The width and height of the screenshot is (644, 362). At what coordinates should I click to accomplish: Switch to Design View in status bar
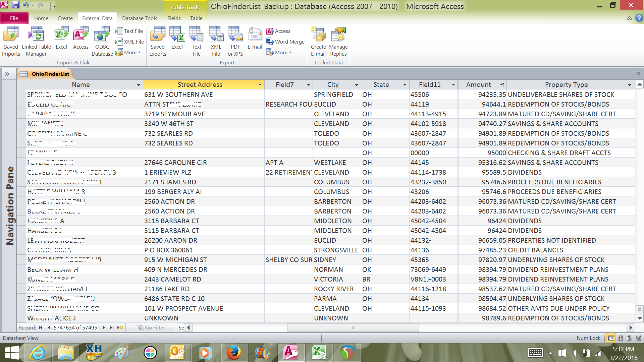click(x=639, y=338)
